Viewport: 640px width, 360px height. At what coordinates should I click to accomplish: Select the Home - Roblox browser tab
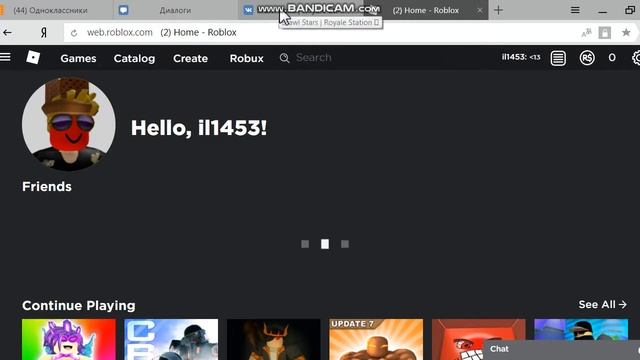click(426, 10)
